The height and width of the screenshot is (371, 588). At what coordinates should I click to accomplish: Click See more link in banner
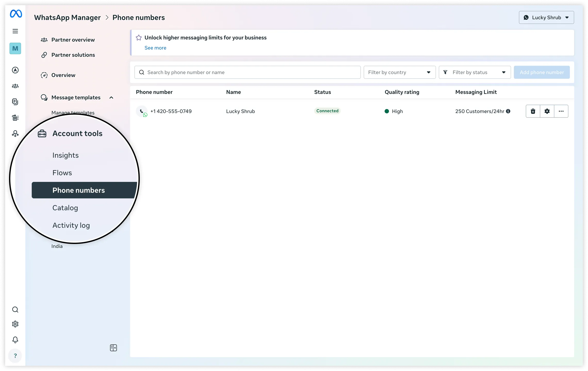click(x=155, y=48)
